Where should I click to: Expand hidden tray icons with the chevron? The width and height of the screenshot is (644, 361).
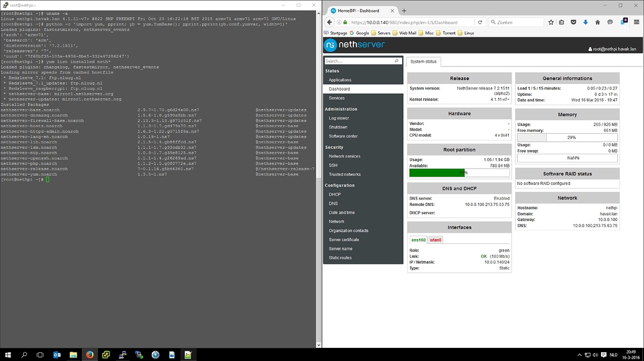pos(581,355)
